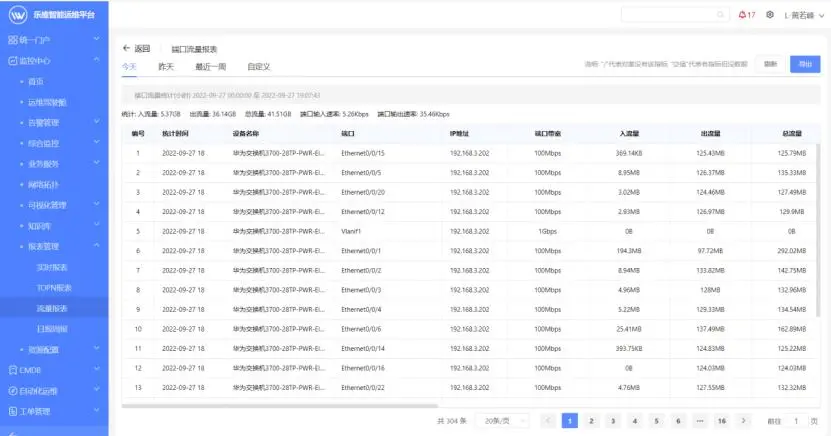Open 首页 in the sidebar
831x436 pixels.
(x=36, y=82)
